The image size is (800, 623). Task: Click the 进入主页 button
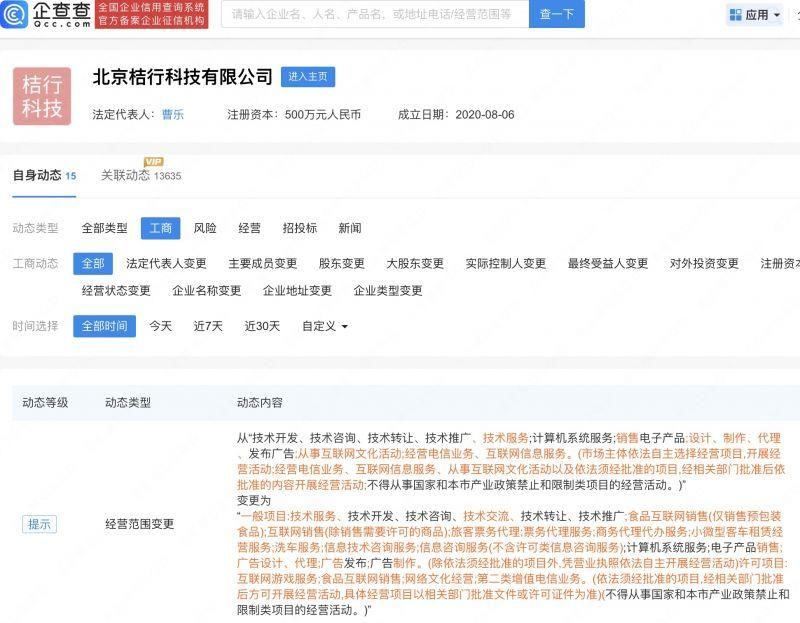(308, 77)
